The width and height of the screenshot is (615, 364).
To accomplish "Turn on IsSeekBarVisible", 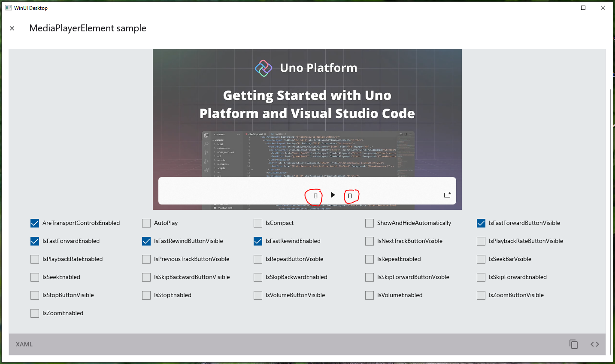I will click(481, 259).
